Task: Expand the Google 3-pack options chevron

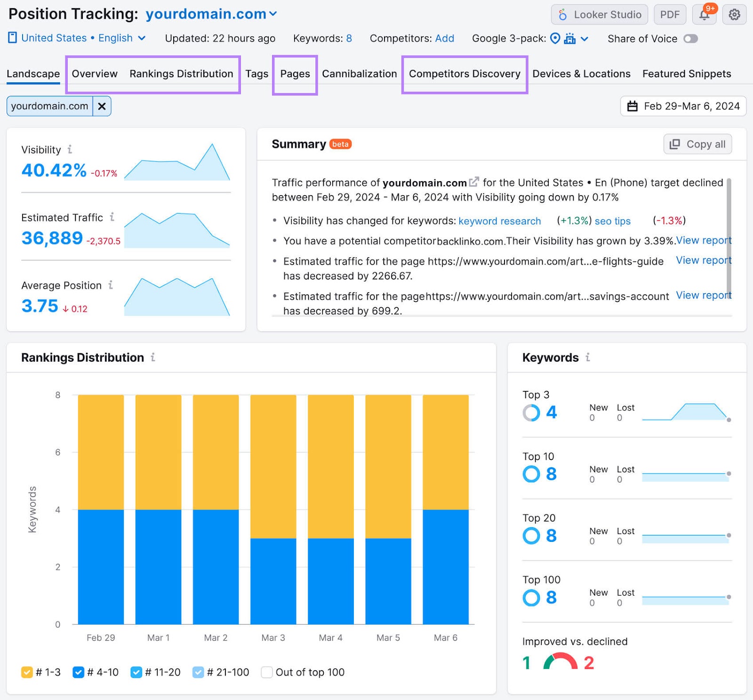Action: (x=585, y=39)
